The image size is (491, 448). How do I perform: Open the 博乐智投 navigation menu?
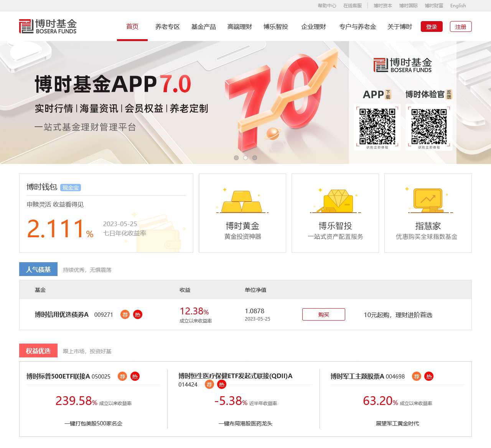[x=276, y=26]
